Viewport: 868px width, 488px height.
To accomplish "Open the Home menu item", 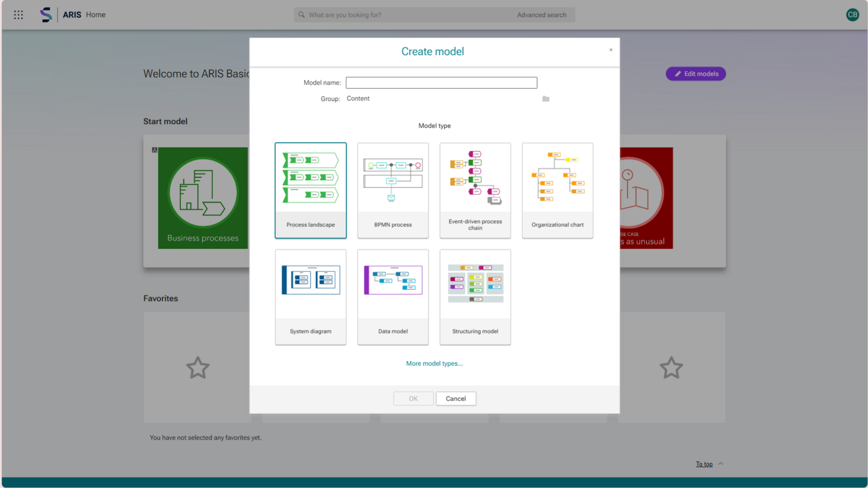I will pyautogui.click(x=96, y=15).
